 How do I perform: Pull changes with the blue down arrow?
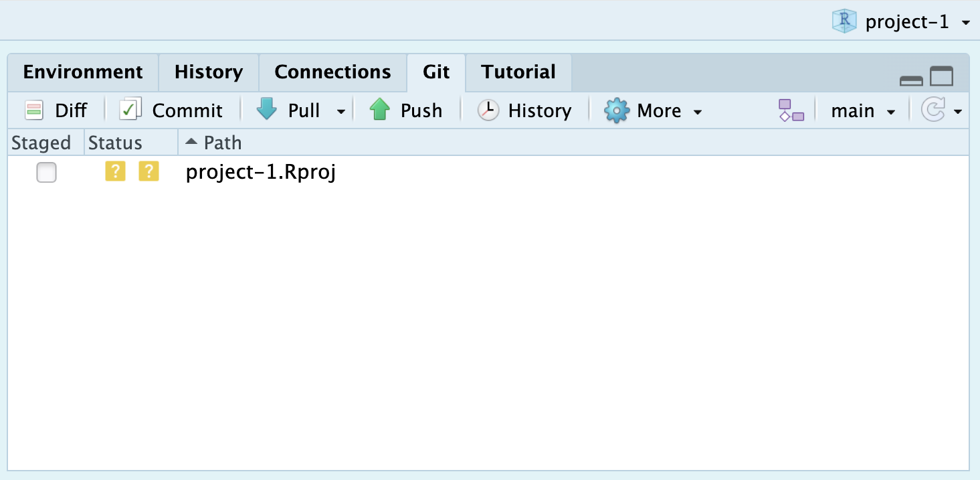click(267, 110)
